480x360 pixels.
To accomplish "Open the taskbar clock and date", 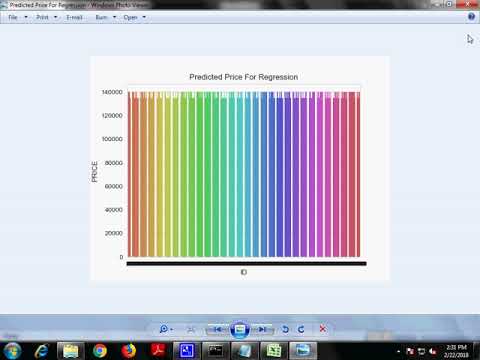I will click(x=456, y=351).
